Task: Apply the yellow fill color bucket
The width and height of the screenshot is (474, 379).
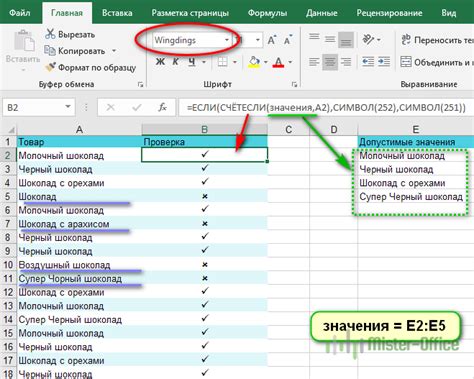Action: tap(254, 62)
